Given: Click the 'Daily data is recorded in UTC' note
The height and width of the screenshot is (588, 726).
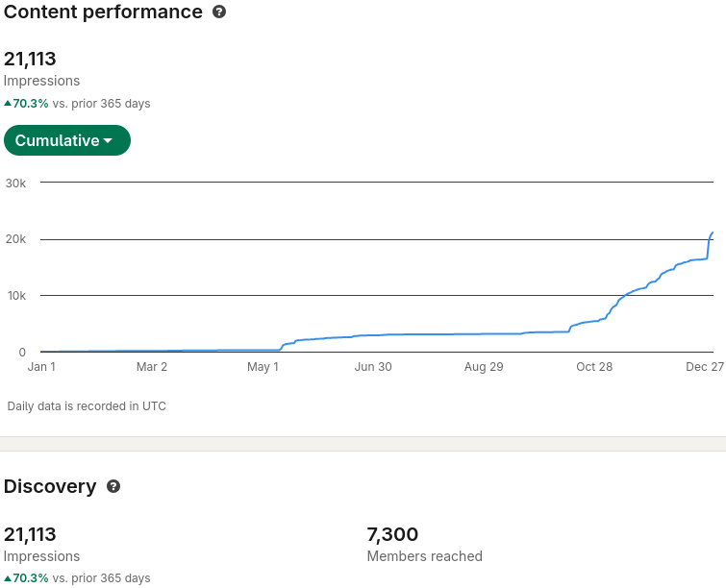Looking at the screenshot, I should (87, 406).
